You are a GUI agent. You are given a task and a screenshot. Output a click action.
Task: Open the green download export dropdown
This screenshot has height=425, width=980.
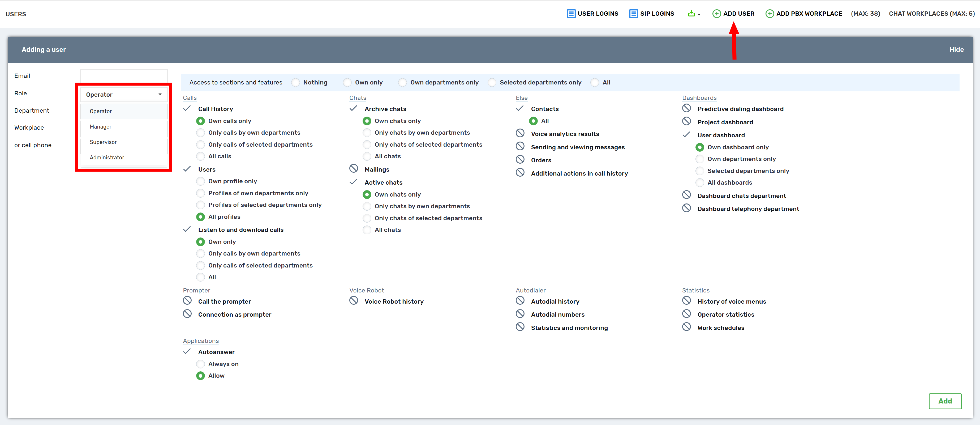point(694,14)
